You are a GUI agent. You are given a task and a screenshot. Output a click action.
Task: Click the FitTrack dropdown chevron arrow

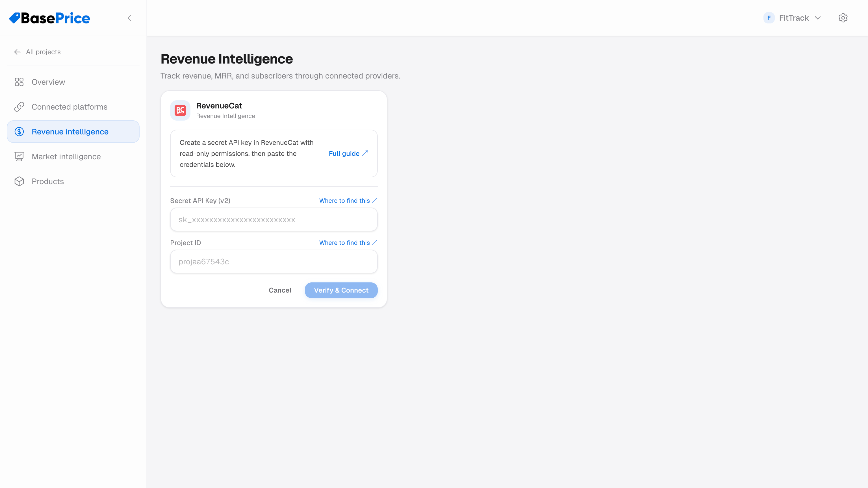click(818, 18)
